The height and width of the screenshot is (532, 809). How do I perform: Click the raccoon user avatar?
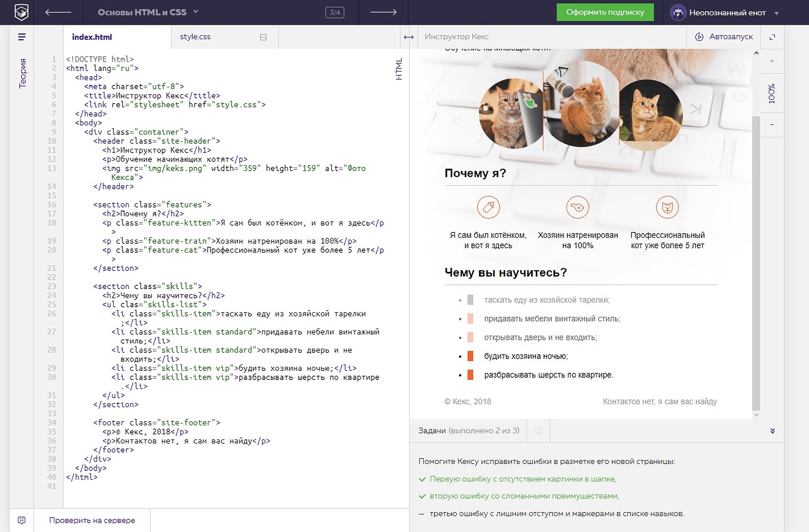(x=678, y=12)
